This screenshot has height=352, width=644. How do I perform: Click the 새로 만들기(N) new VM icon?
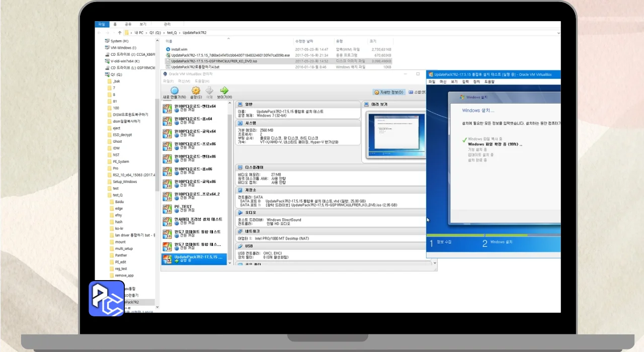coord(174,91)
